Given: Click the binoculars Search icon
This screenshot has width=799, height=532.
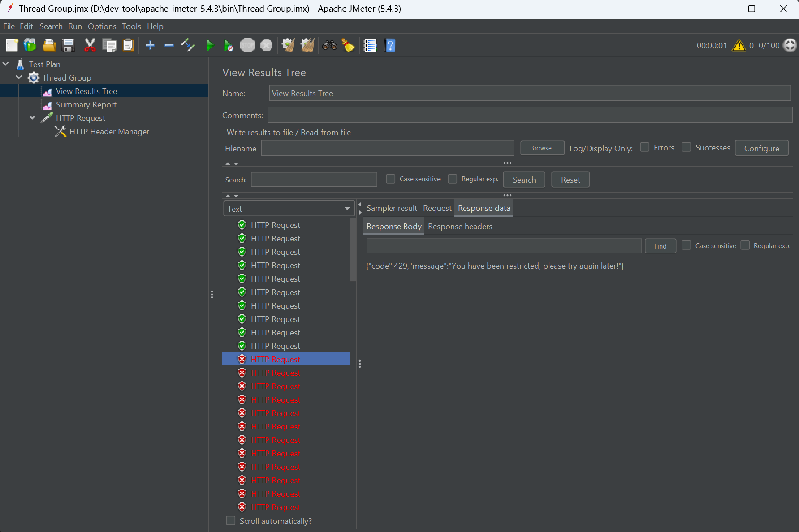Looking at the screenshot, I should tap(329, 45).
